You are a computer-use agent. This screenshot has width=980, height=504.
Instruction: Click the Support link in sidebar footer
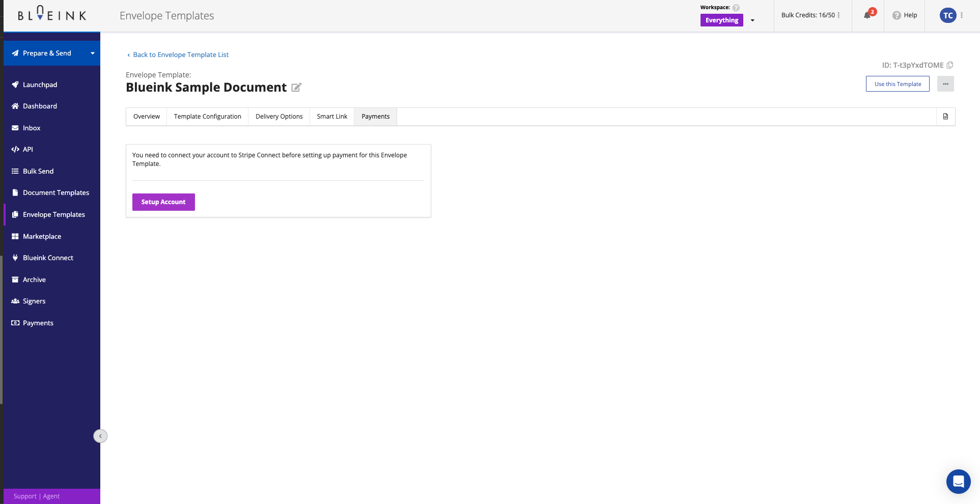pos(25,496)
